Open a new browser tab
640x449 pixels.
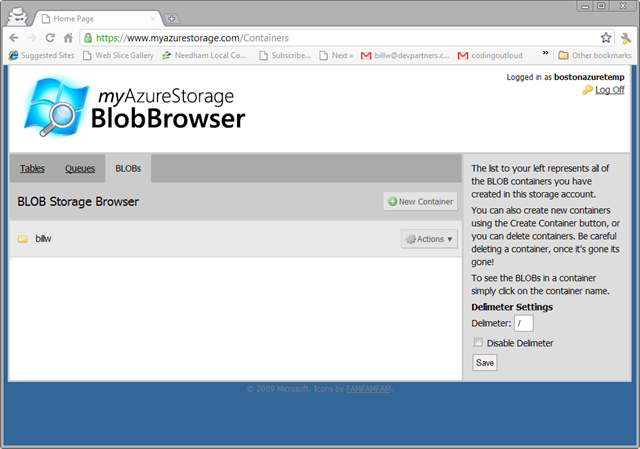[x=172, y=18]
